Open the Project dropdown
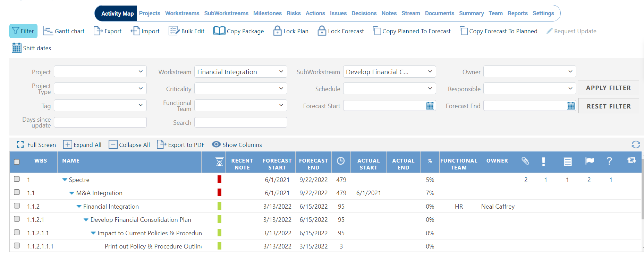Image resolution: width=644 pixels, height=253 pixels. [100, 72]
